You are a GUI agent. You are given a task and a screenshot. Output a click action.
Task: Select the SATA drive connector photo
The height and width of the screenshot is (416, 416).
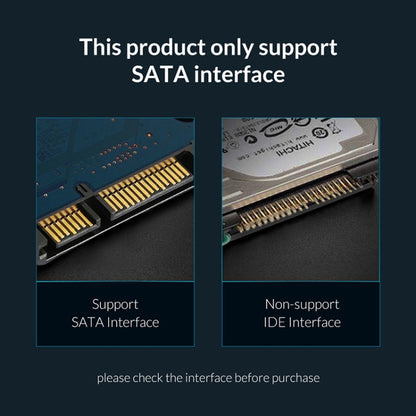click(x=115, y=199)
